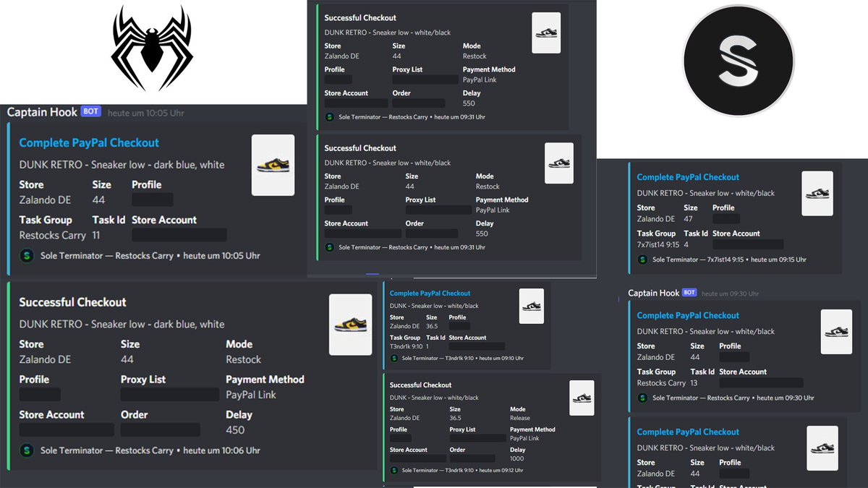This screenshot has width=868, height=488.
Task: Click Task Group value T3ndr1k 9:10
Action: coord(405,346)
